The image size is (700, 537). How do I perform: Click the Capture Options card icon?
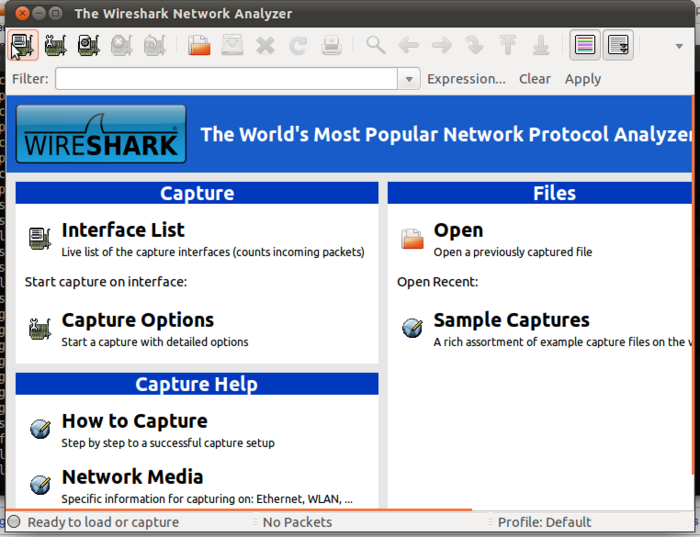(x=40, y=329)
